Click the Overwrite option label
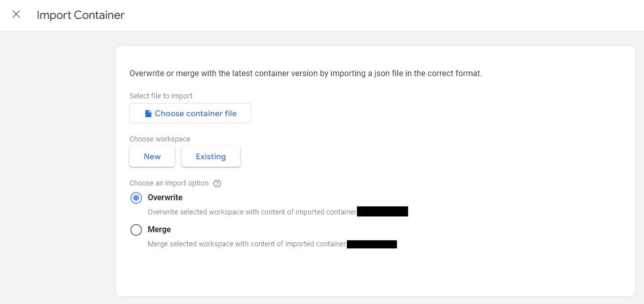Viewport: 644px width, 304px height. 165,198
